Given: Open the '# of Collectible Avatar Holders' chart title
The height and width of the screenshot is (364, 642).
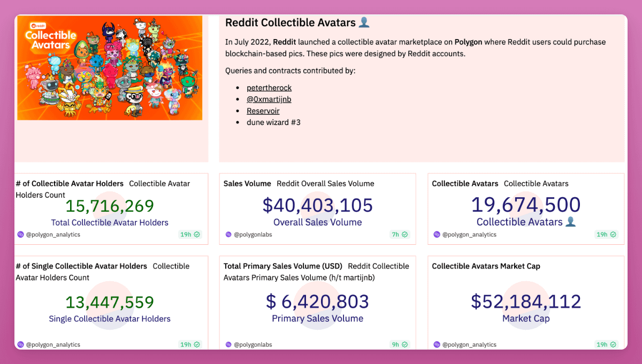Looking at the screenshot, I should 70,184.
